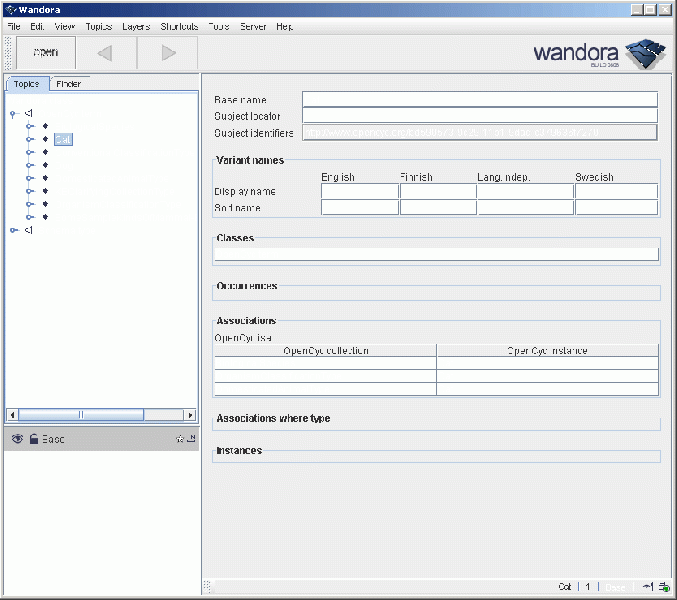This screenshot has width=677, height=600.
Task: Collapse the OpenCyc term tree node
Action: click(x=12, y=114)
